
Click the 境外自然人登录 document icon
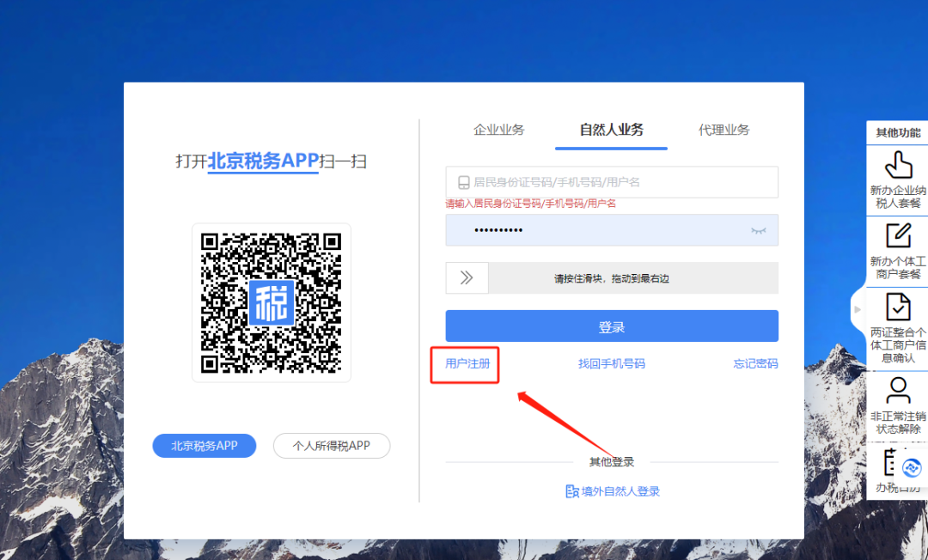tap(571, 491)
